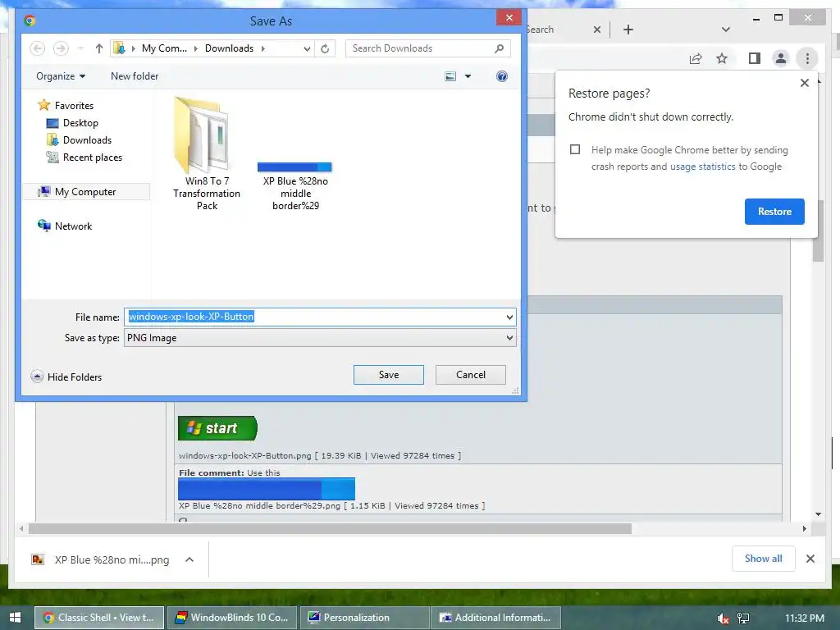
Task: Click the page's horizontal scrollbar
Action: click(x=330, y=529)
